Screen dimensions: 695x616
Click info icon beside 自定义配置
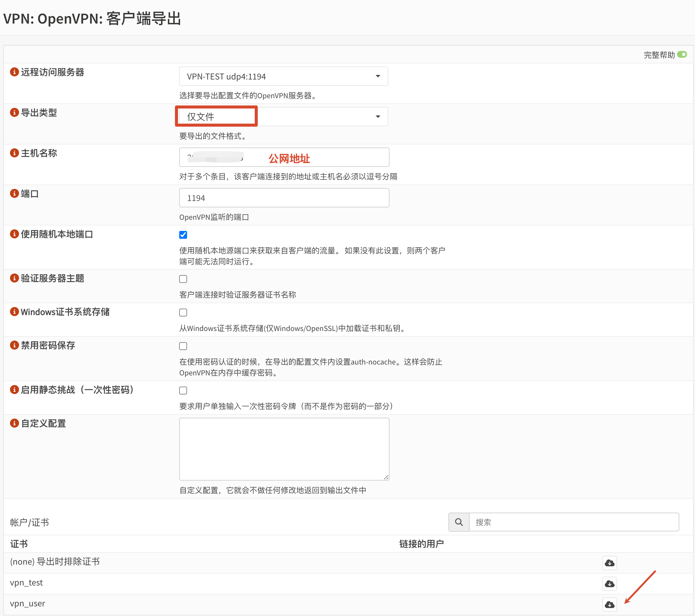[x=14, y=423]
